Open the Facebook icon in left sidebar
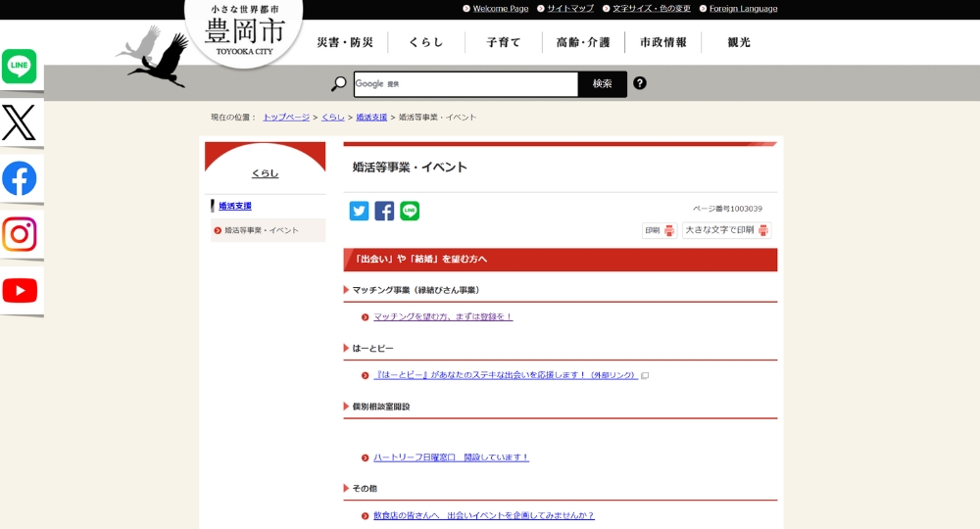980x529 pixels. (x=19, y=178)
